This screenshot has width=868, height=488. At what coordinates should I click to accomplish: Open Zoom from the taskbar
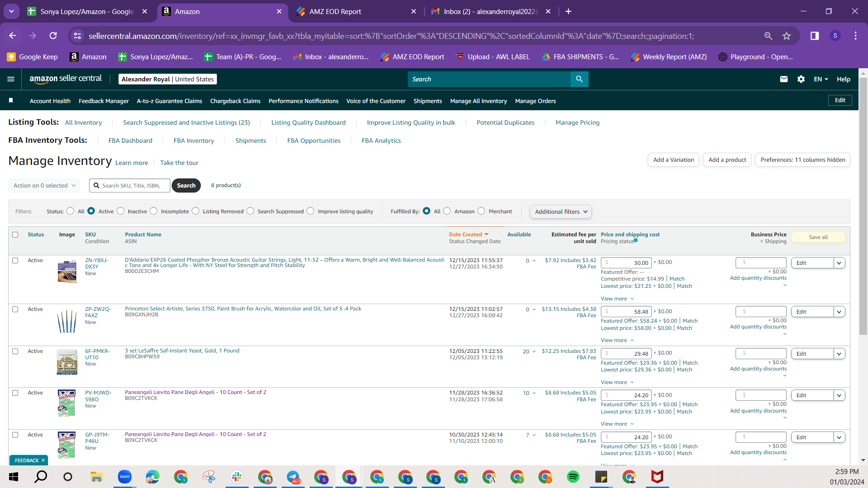[x=125, y=477]
